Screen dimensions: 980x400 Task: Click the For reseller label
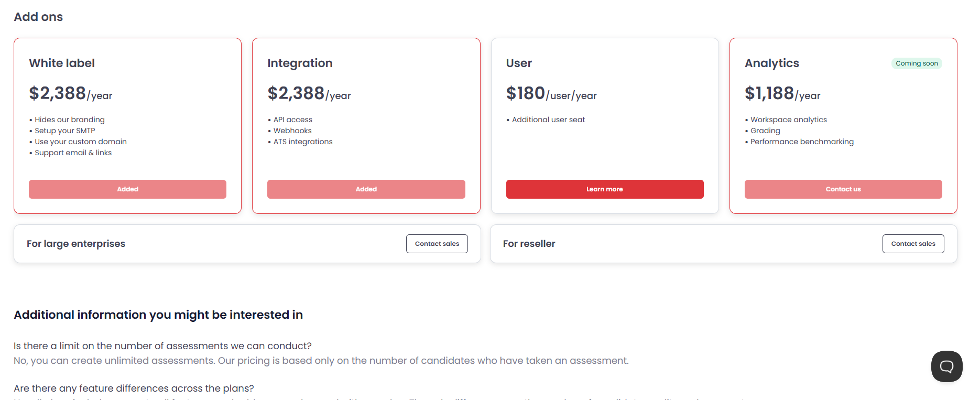tap(529, 244)
